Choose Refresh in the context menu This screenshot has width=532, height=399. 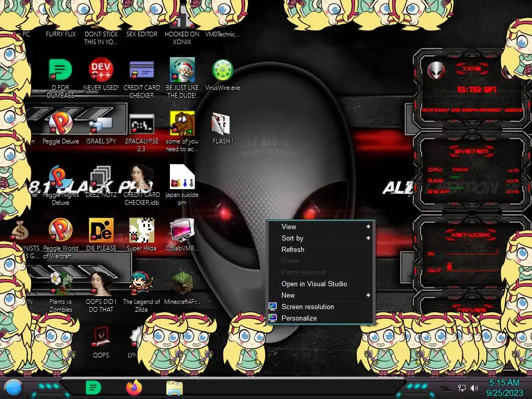pyautogui.click(x=321, y=250)
